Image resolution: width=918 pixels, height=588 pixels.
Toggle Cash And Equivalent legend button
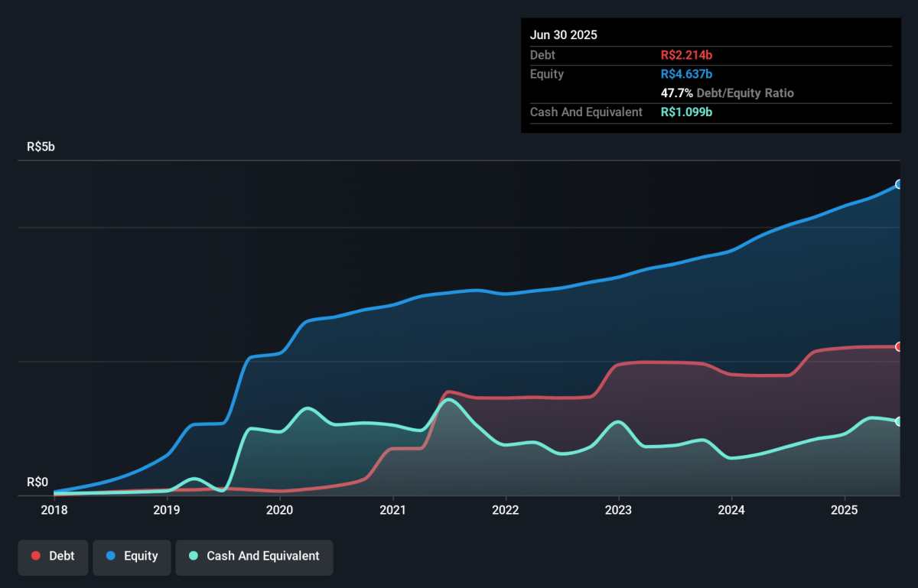click(254, 556)
